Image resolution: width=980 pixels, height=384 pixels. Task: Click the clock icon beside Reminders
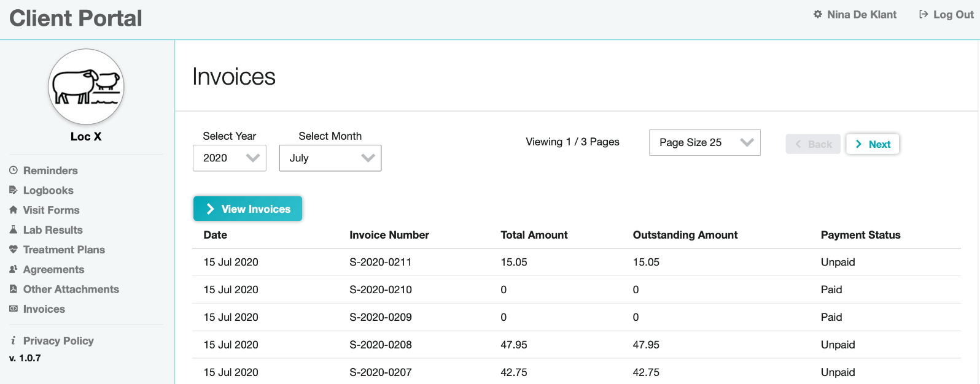tap(14, 171)
